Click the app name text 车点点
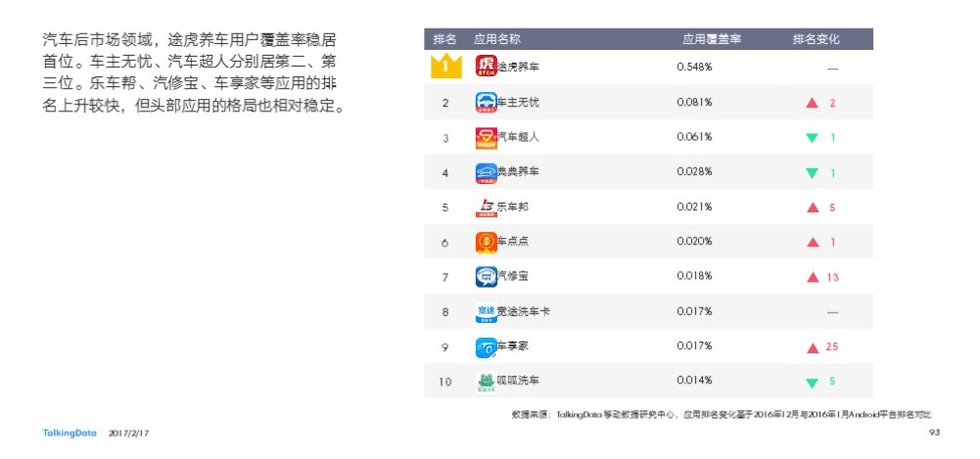Image resolution: width=980 pixels, height=459 pixels. coord(513,241)
